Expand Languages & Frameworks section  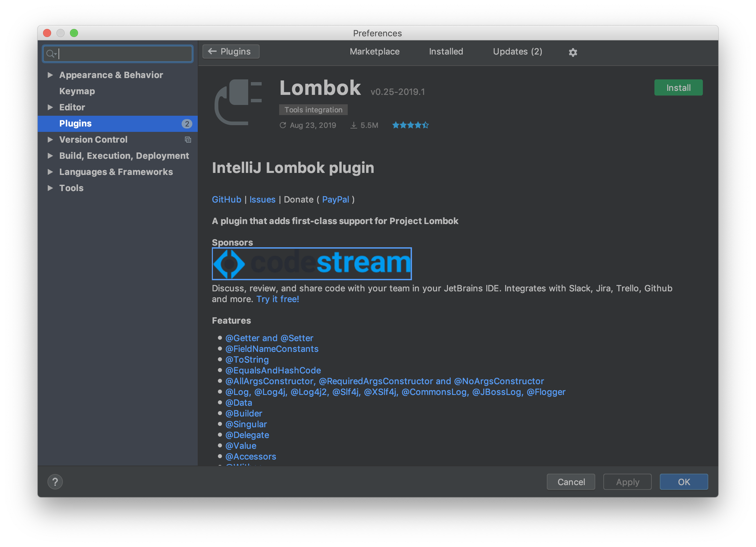click(50, 172)
